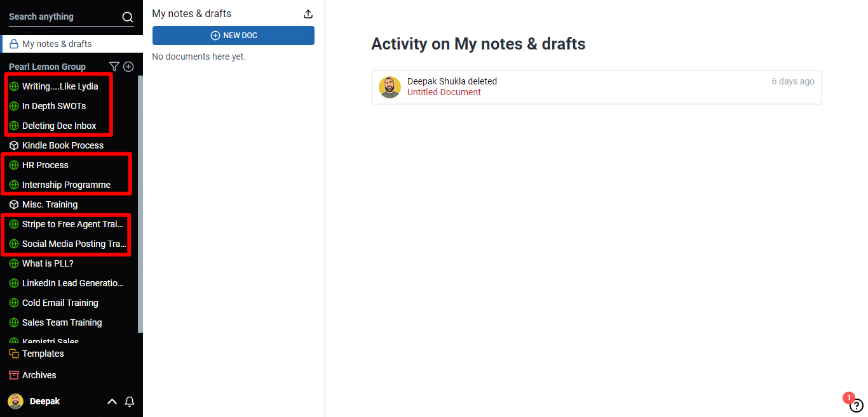Click the globe icon beside What is PLL?
Viewport: 868px width, 417px height.
[14, 263]
